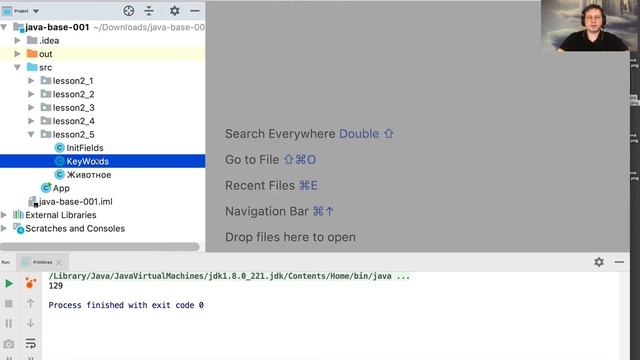The height and width of the screenshot is (360, 640).
Task: Expand the lesson2_2 package arrow
Action: point(31,94)
